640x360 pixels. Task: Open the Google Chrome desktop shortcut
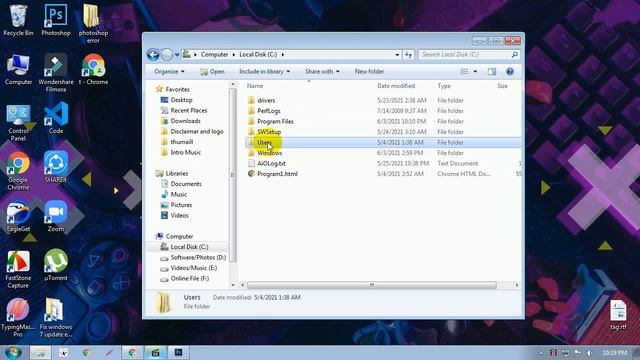(18, 171)
